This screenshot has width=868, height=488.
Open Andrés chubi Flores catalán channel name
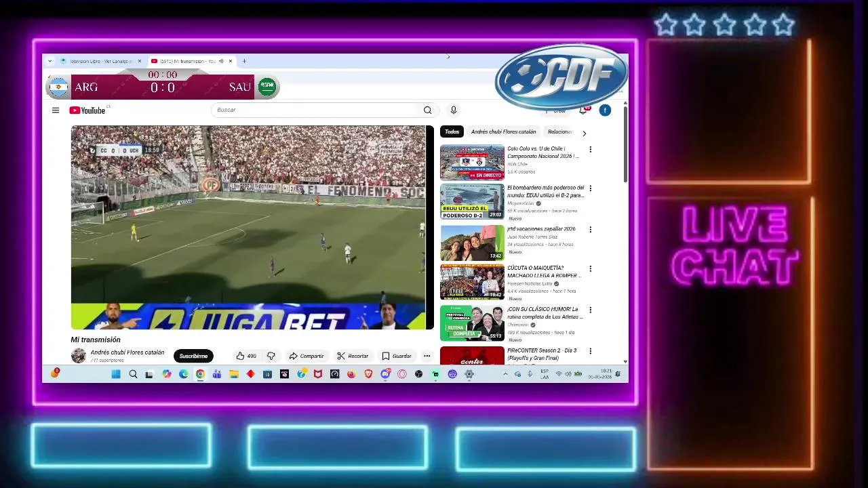127,352
